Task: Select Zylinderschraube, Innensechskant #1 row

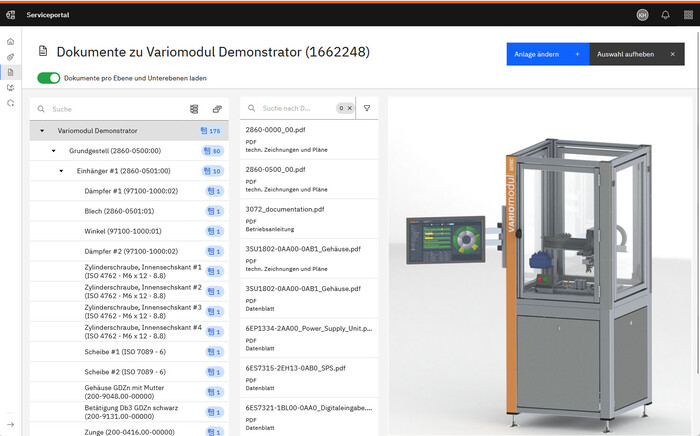Action: [x=129, y=271]
